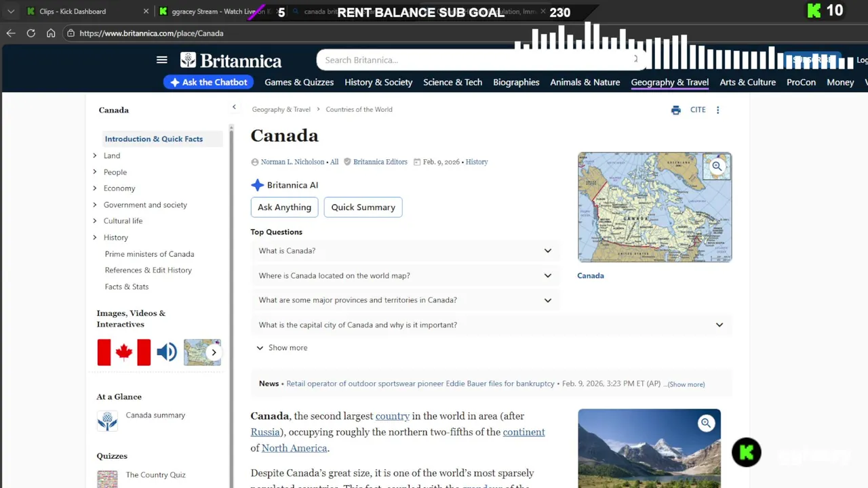Viewport: 868px width, 488px height.
Task: Click the site info icon in address bar
Action: 71,33
